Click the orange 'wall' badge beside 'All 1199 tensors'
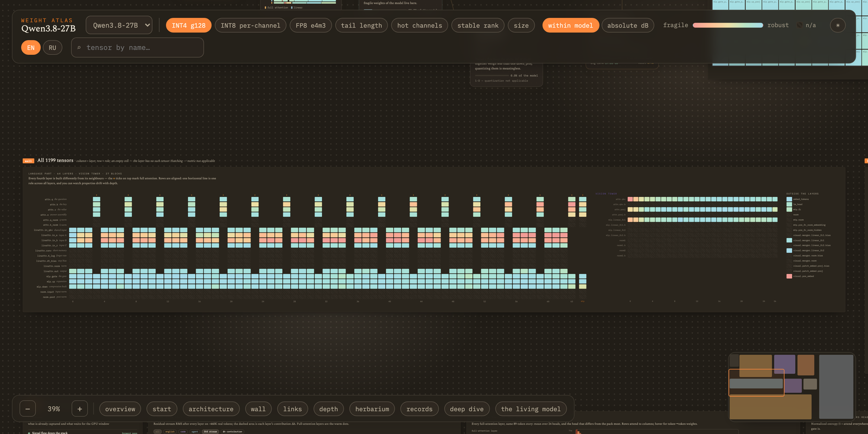The image size is (868, 434). [x=28, y=161]
